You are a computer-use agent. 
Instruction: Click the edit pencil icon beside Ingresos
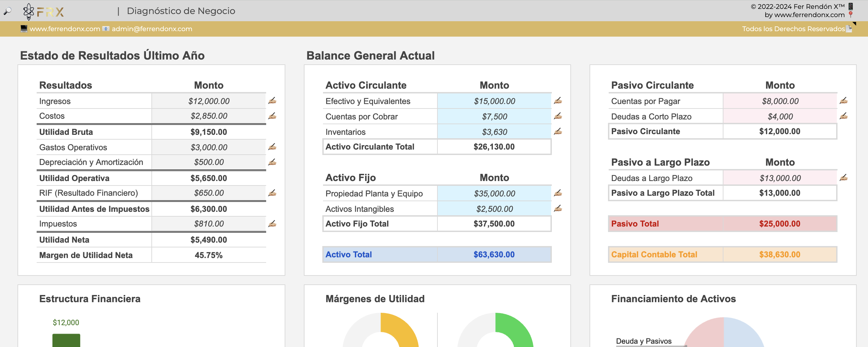click(272, 101)
